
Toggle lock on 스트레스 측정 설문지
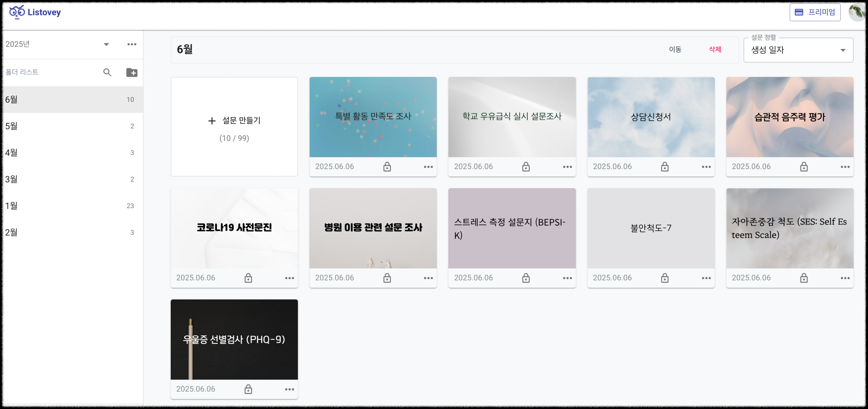[x=526, y=278]
